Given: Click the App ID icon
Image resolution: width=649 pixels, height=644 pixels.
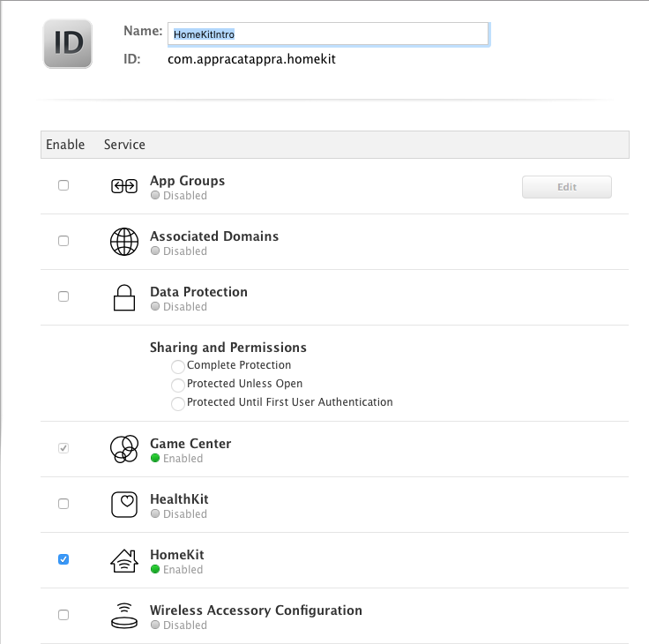Looking at the screenshot, I should click(68, 43).
